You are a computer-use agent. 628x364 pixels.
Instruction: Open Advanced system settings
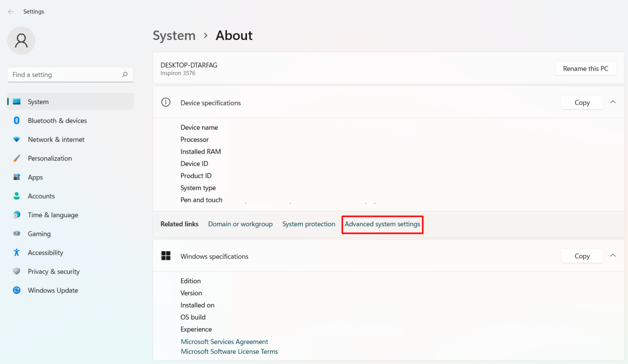pyautogui.click(x=382, y=224)
